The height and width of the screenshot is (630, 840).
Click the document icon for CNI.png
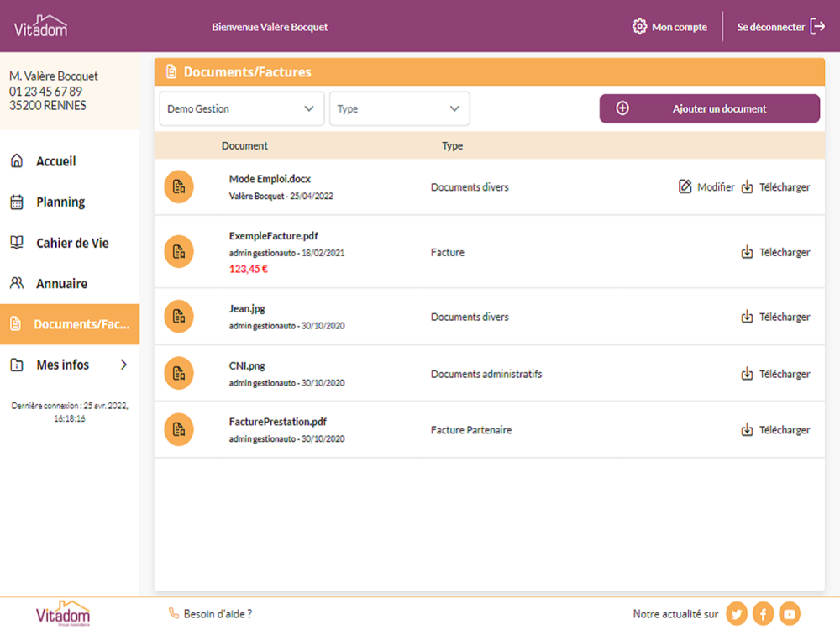coord(178,374)
